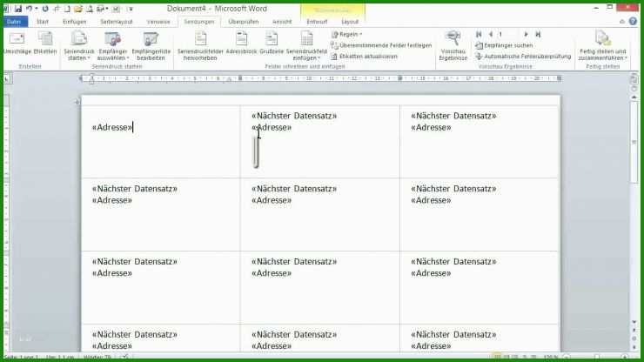Click the Seriendruck starten icon

coord(79,39)
